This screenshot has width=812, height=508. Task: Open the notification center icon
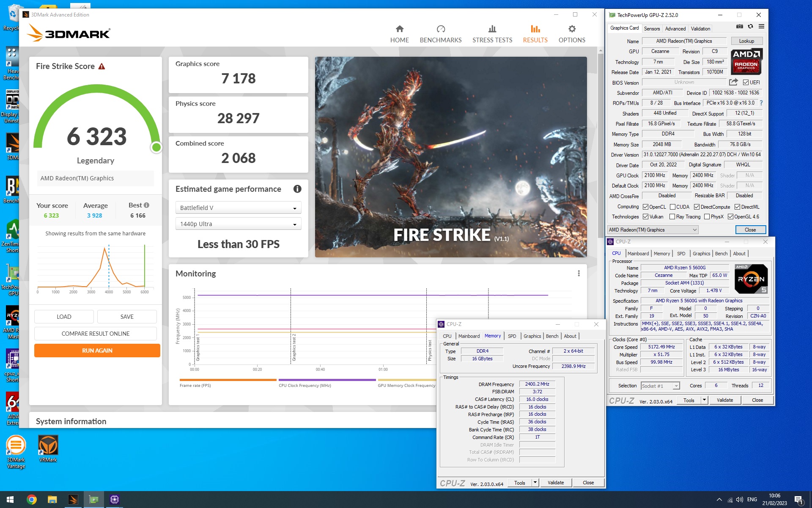(798, 500)
